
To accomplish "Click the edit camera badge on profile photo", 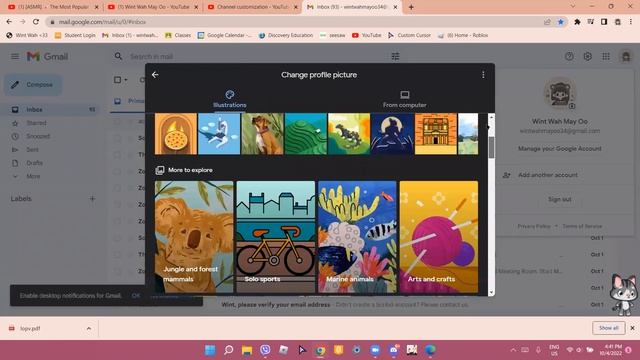I will point(572,106).
